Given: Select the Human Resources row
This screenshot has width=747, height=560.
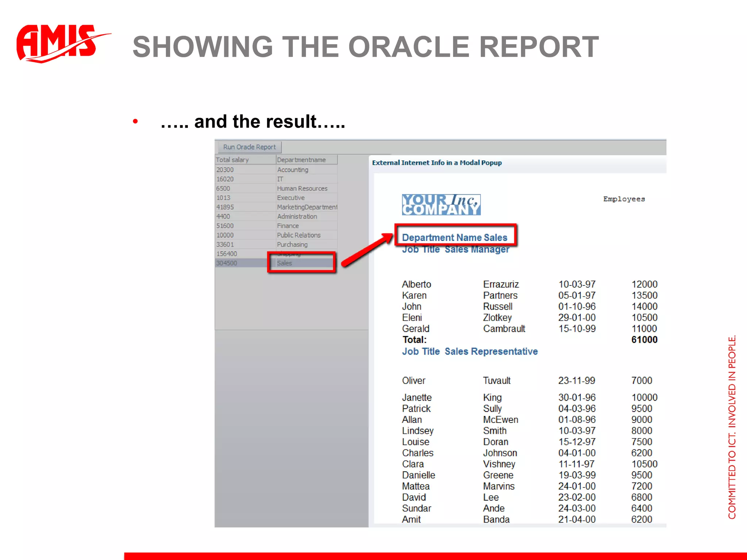Looking at the screenshot, I should point(276,188).
